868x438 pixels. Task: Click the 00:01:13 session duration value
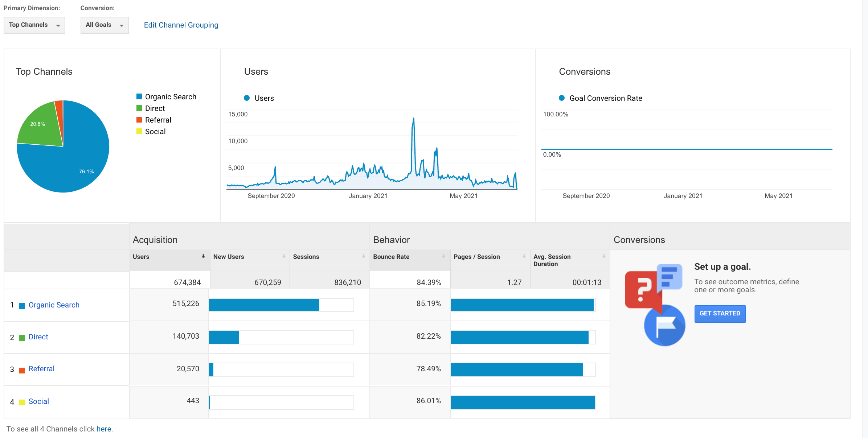coord(587,282)
